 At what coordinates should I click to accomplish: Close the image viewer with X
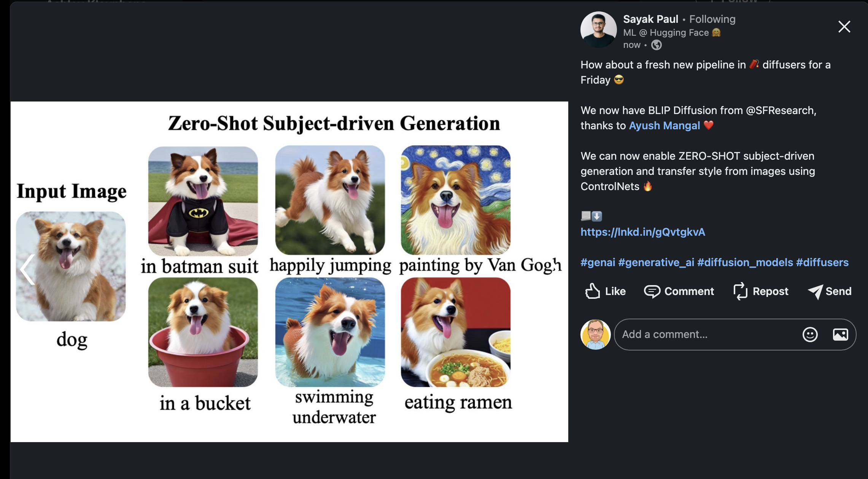[x=844, y=27]
